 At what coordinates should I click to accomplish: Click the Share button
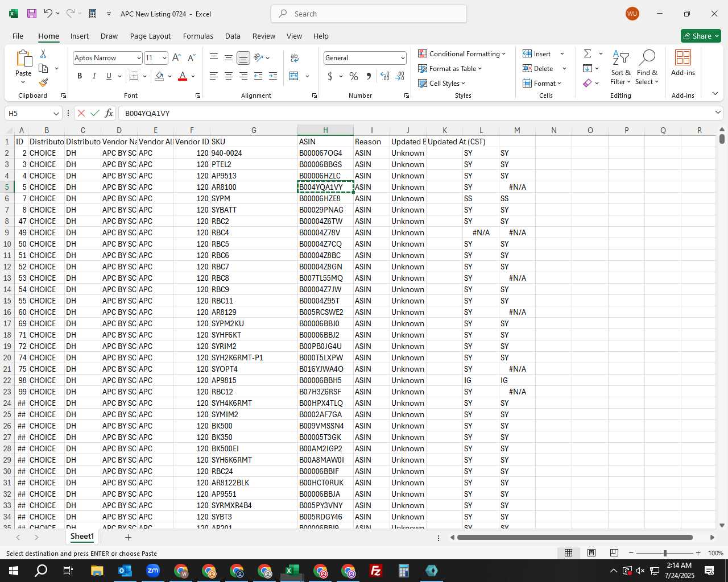point(701,36)
